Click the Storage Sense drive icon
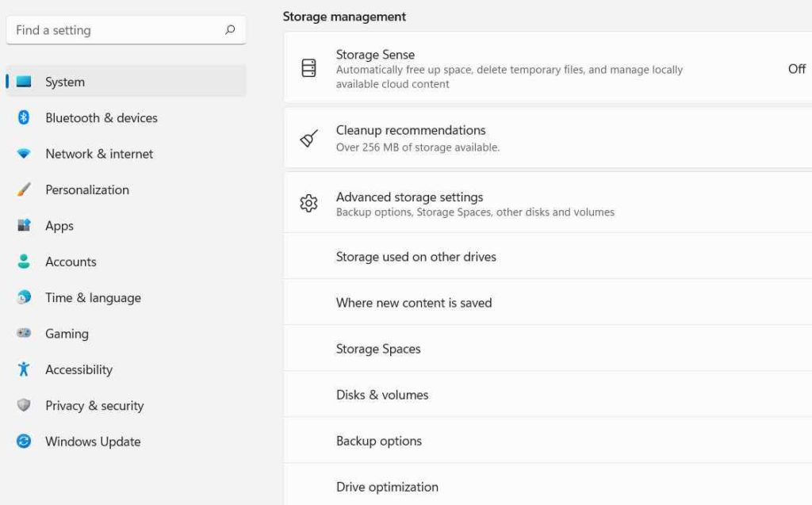 [308, 68]
